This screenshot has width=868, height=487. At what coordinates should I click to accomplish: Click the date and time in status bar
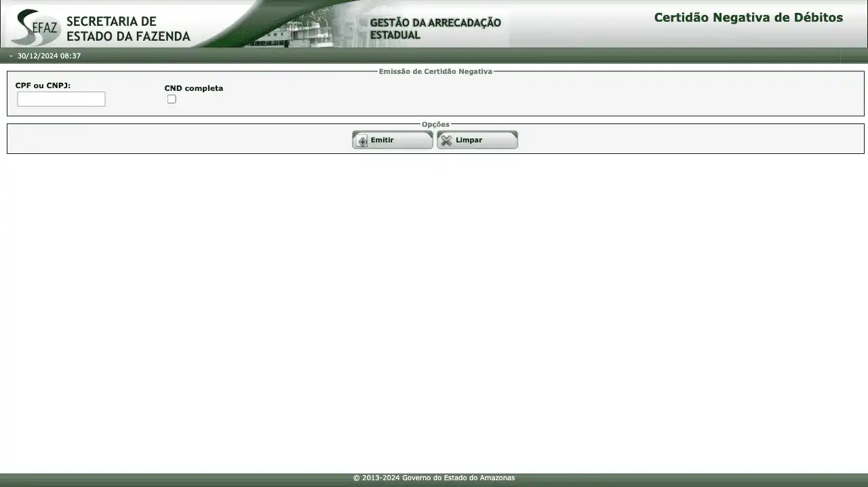click(x=49, y=56)
